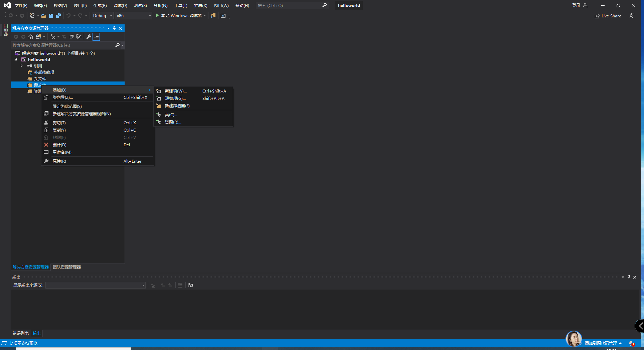644x350 pixels.
Task: Click the wrench Properties icon in Solution Explorer
Action: 89,37
